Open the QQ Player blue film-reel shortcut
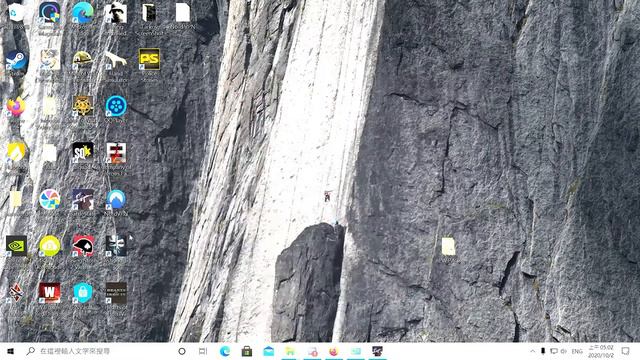The width and height of the screenshot is (640, 360). pos(116,107)
